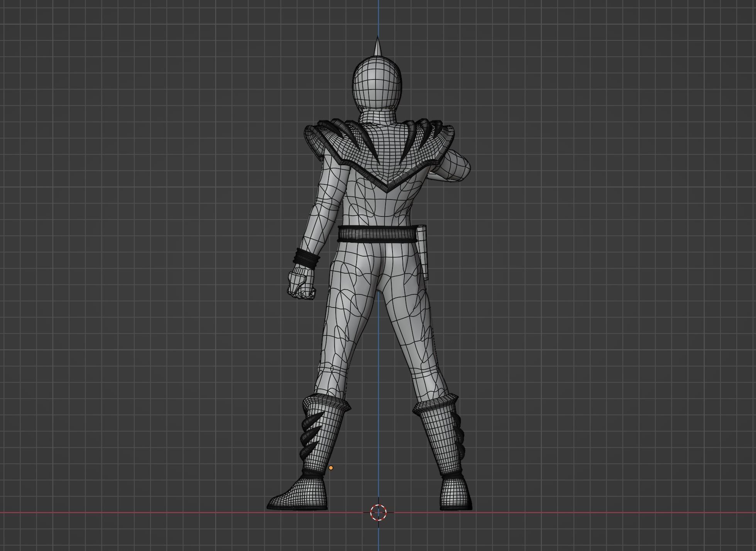Click the spike on top of the helmet
The width and height of the screenshot is (756, 551).
click(377, 46)
